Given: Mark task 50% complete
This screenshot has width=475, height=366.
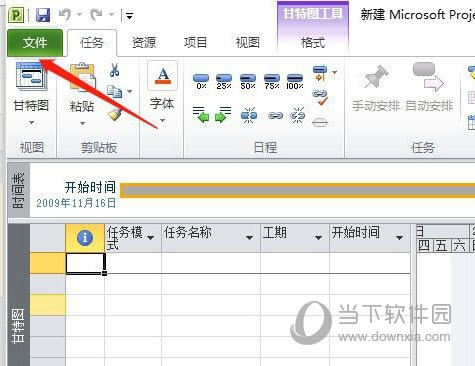Looking at the screenshot, I should [x=248, y=81].
